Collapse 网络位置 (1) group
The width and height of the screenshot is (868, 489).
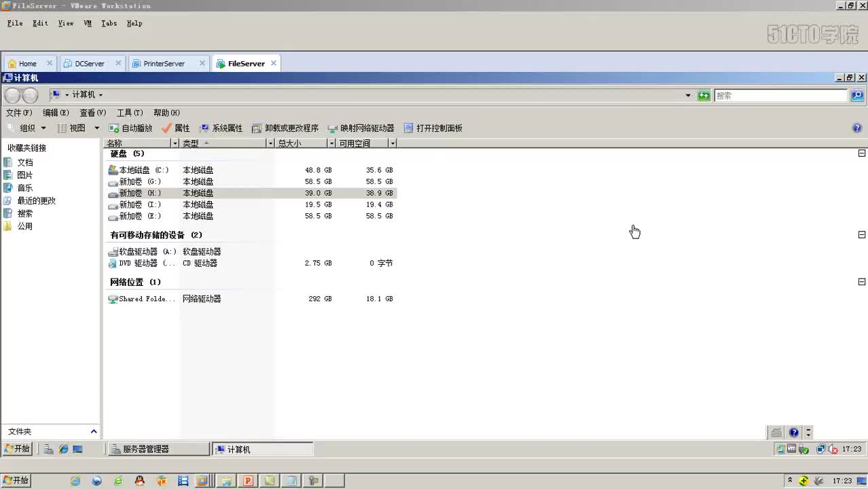862,282
